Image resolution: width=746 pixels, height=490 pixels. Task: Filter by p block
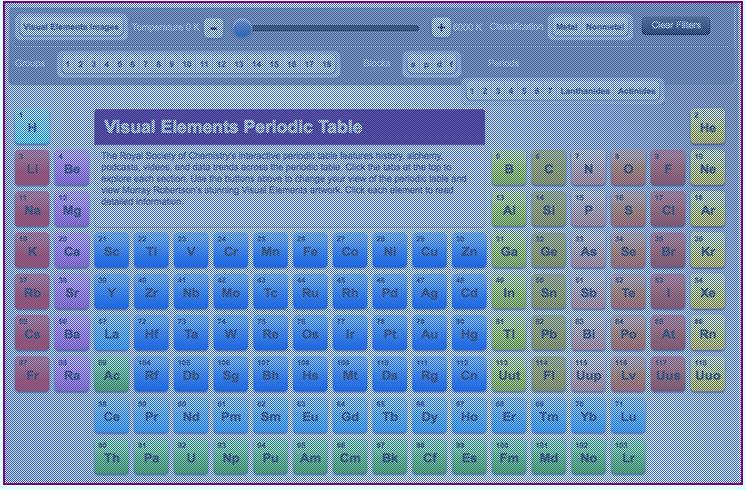[x=426, y=64]
